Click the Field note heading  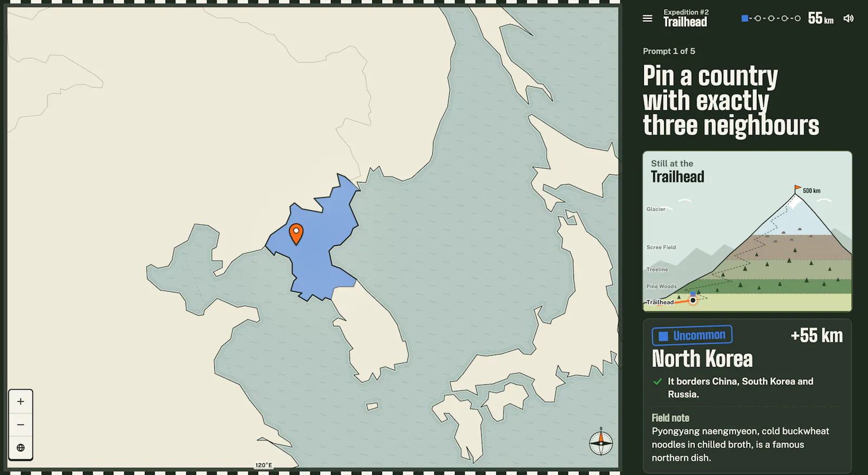tap(671, 418)
